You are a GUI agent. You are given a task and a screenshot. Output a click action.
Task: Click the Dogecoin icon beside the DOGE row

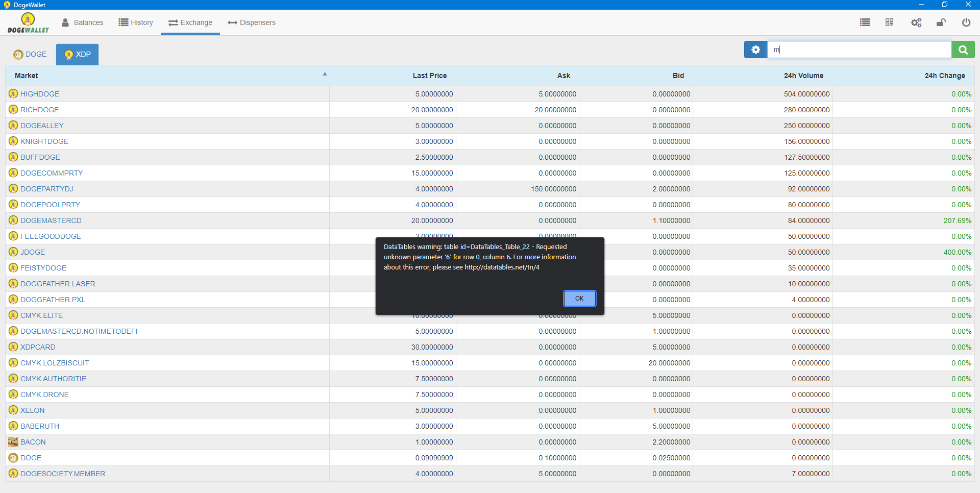13,458
